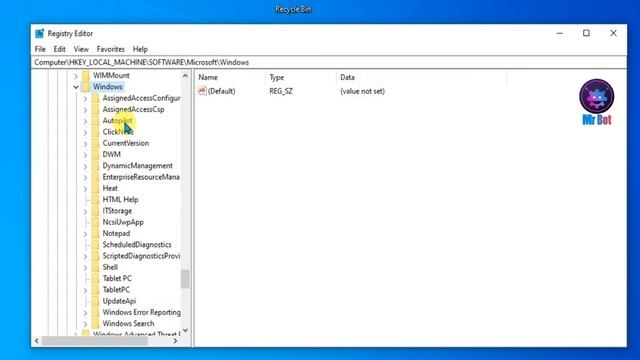Click the AssignedAccessCsp folder icon

(96, 109)
